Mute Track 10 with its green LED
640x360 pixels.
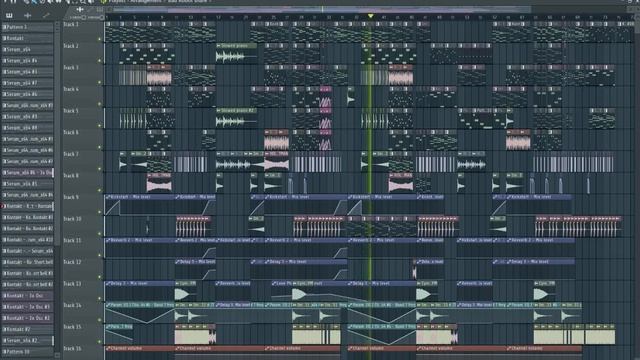coord(99,234)
